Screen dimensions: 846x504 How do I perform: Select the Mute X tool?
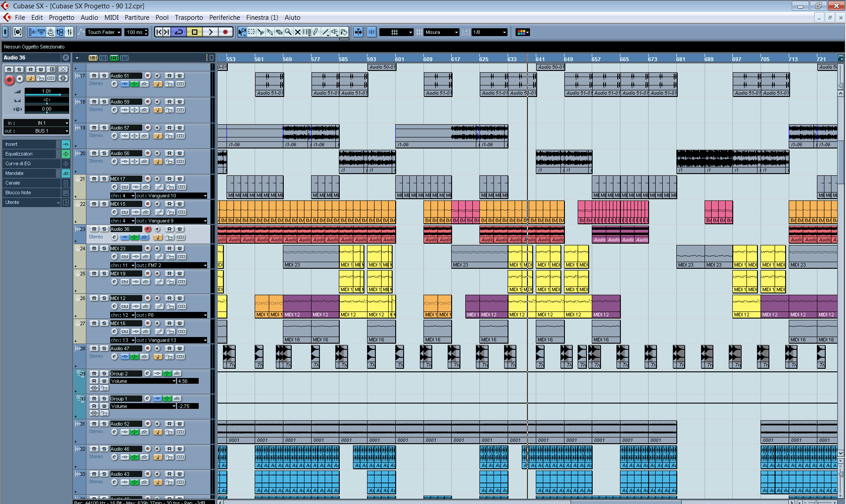click(x=298, y=32)
